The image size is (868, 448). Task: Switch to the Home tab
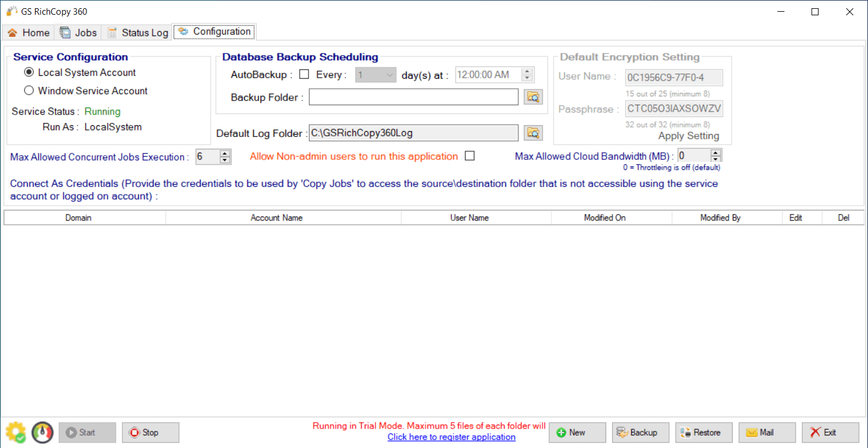(x=28, y=33)
